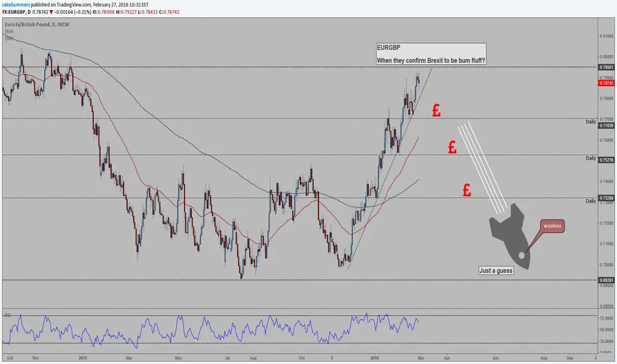Click the 0.73208 price level label

[x=606, y=198]
